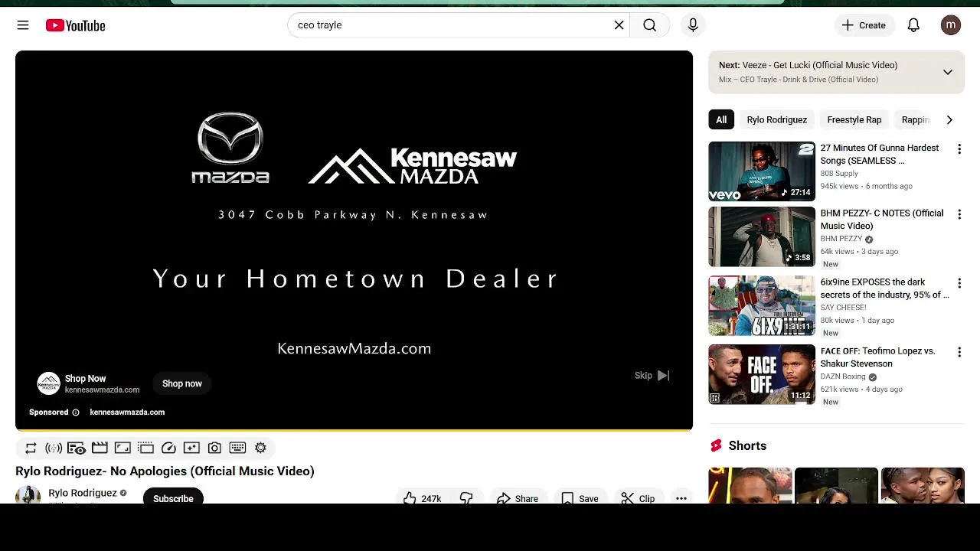Submit search with magnifier icon
980x551 pixels.
tap(649, 25)
